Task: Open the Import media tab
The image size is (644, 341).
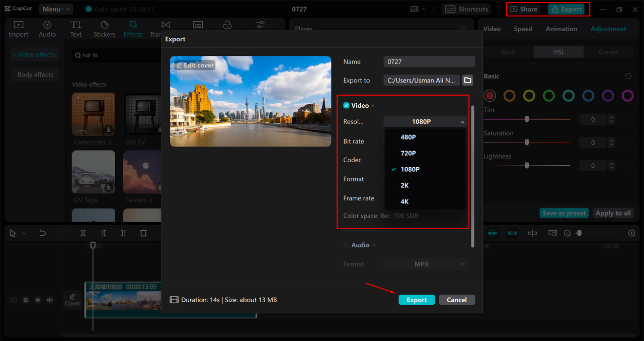Action: 18,29
